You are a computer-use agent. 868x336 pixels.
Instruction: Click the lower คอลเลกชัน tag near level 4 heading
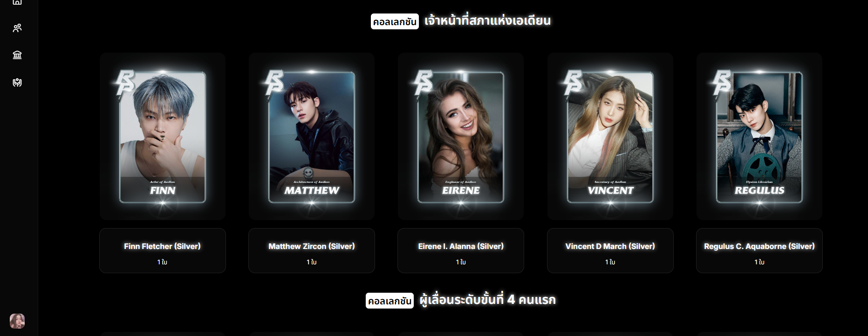[x=390, y=301]
